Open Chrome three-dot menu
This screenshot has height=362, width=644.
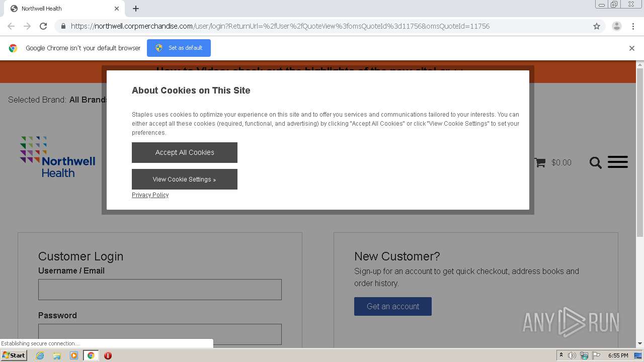(633, 26)
